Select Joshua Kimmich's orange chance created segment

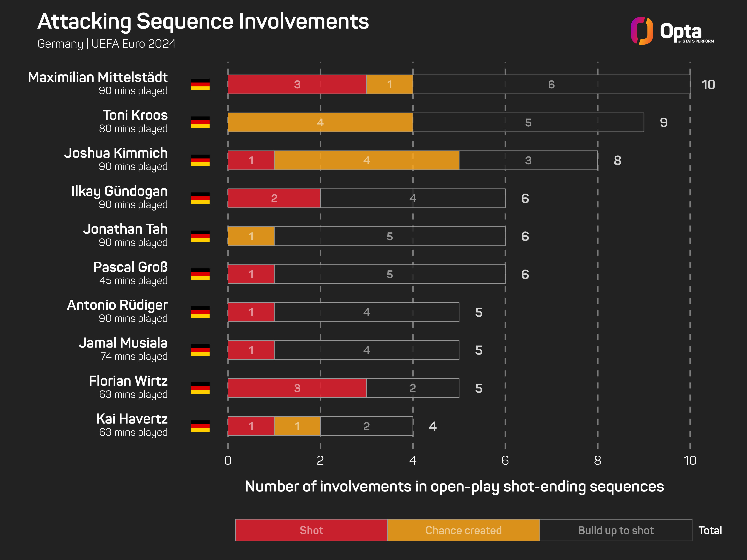(366, 160)
